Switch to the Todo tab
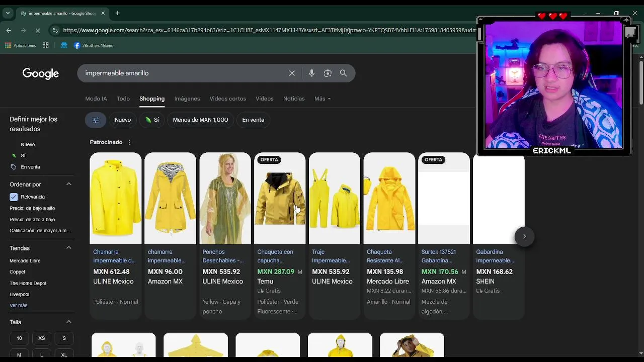The image size is (644, 362). 123,99
